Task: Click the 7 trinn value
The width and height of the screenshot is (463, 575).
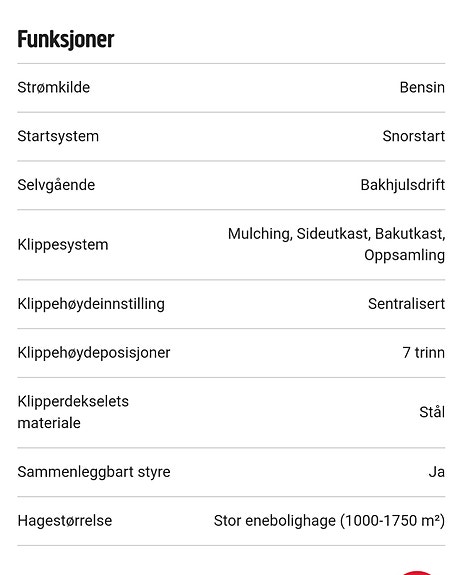Action: pos(423,353)
